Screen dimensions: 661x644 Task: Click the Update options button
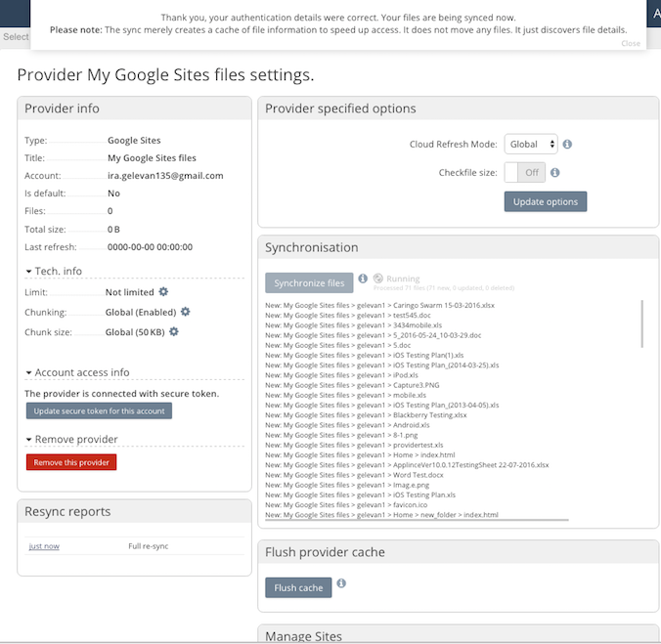coord(545,202)
